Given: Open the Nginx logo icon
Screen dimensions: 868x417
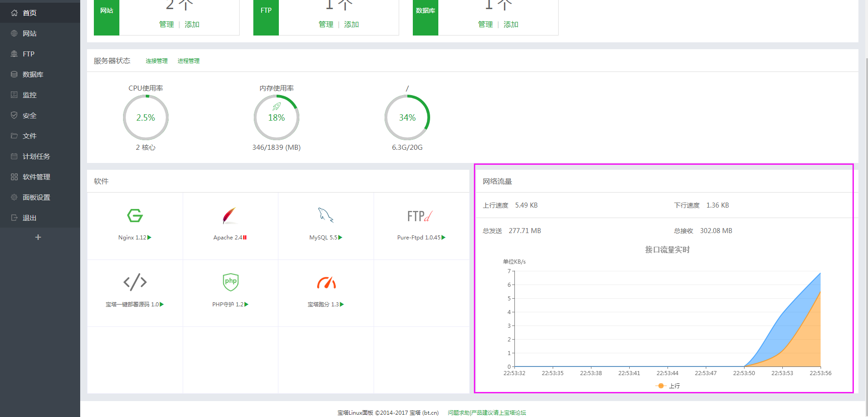Looking at the screenshot, I should click(135, 215).
